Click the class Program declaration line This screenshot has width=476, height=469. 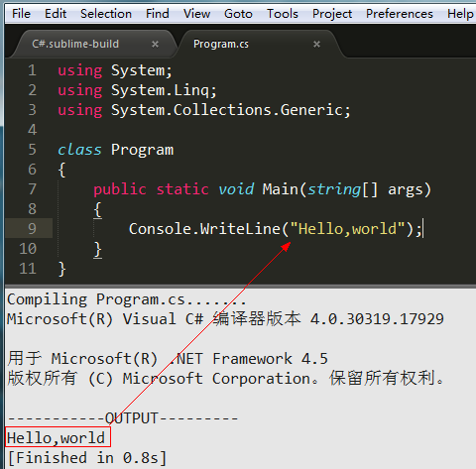click(115, 150)
